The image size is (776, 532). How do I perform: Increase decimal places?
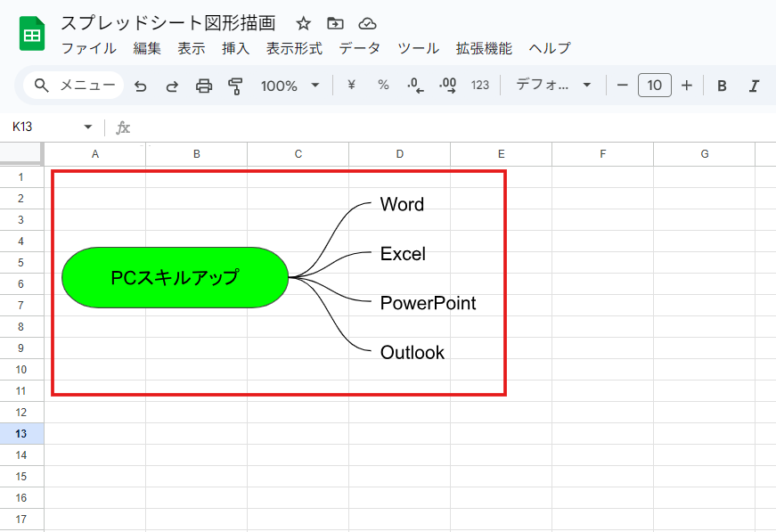coord(447,86)
